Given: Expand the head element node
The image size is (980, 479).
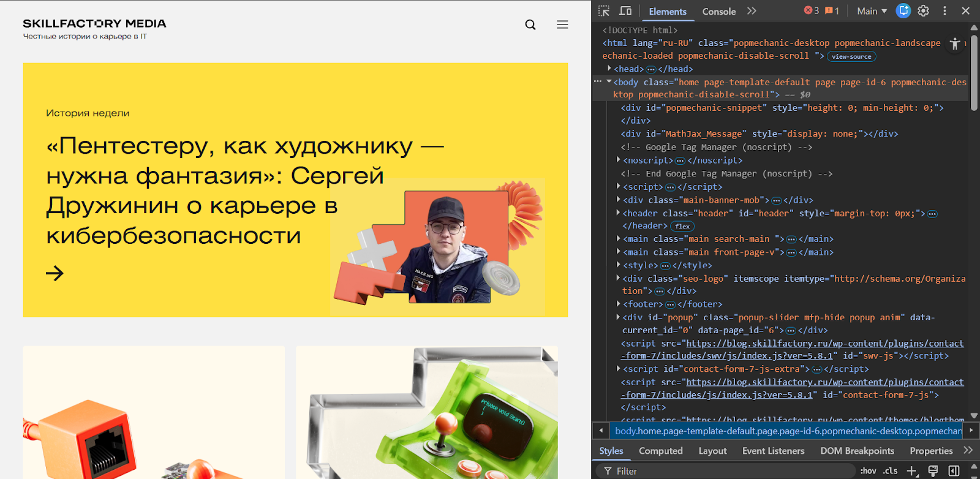Looking at the screenshot, I should 609,69.
